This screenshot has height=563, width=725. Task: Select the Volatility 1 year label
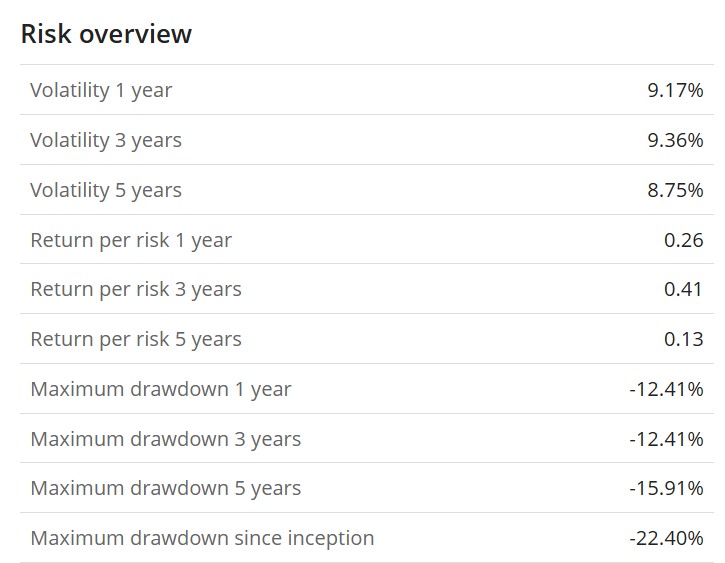pos(101,90)
